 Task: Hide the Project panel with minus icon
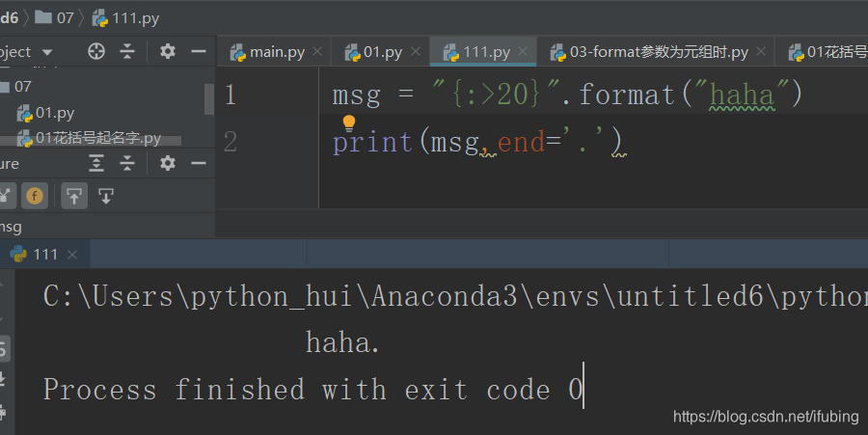coord(199,51)
